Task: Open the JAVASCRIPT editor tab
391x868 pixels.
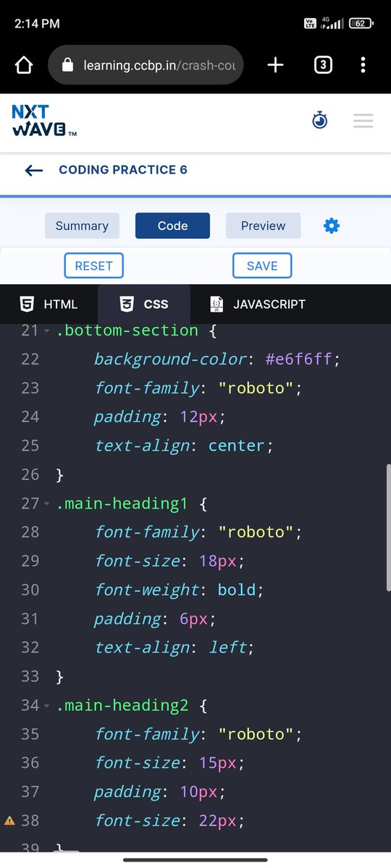Action: [257, 305]
